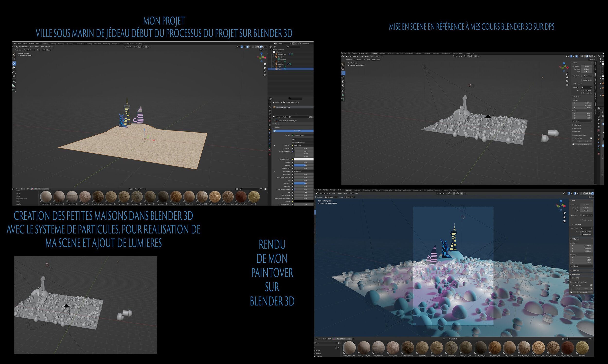The height and width of the screenshot is (364, 608).
Task: Open the GGX distribution dropdown
Action: tap(302, 139)
